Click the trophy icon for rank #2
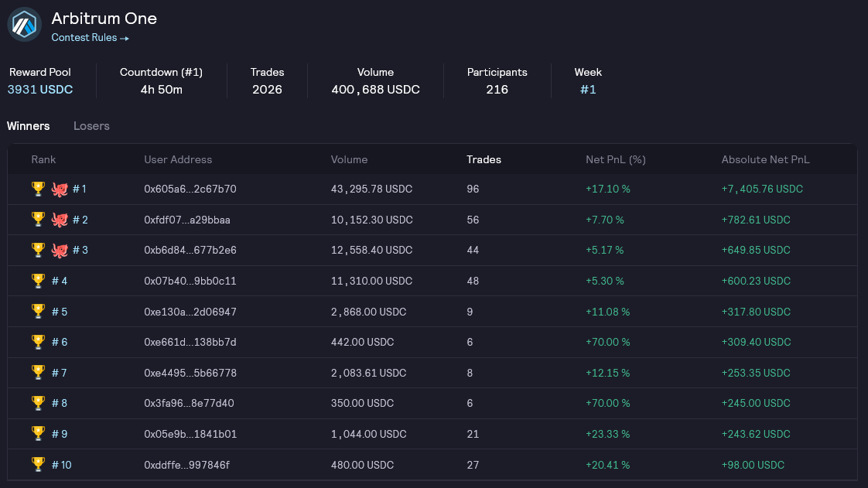 pyautogui.click(x=38, y=220)
